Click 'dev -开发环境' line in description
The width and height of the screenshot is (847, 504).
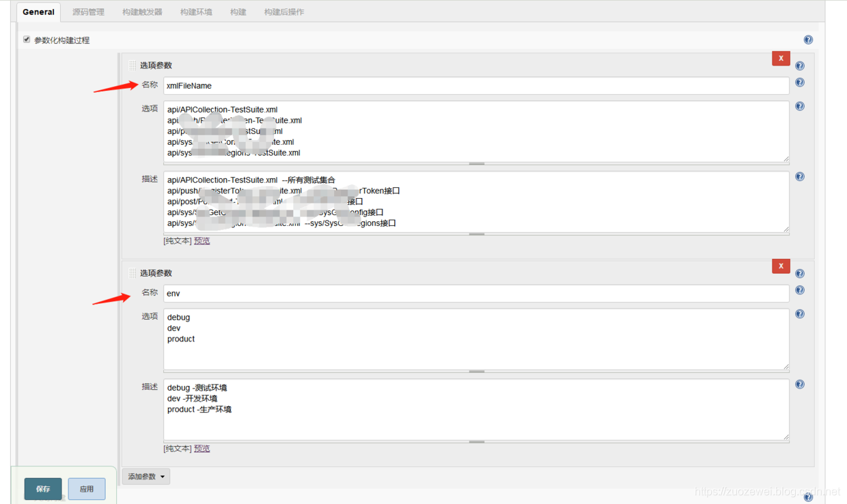click(193, 399)
